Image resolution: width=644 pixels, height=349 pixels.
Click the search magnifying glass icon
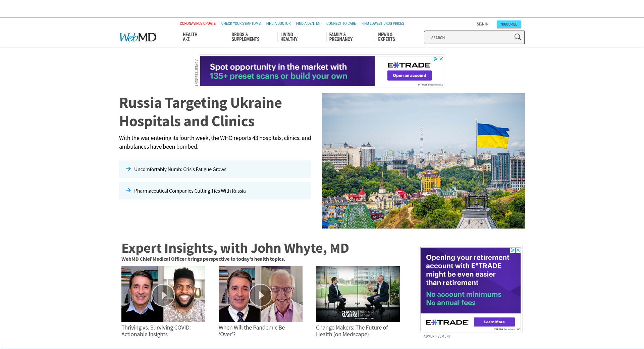[518, 37]
